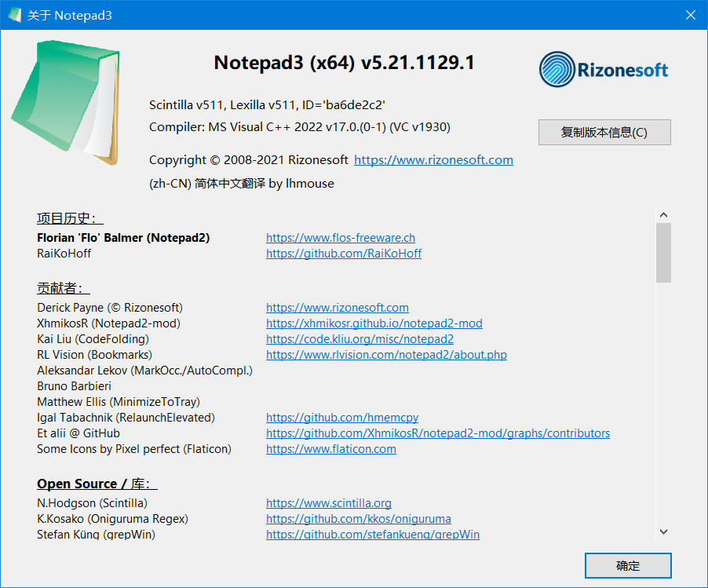Click the Et alii @ GitHub entry
The height and width of the screenshot is (588, 708).
78,433
